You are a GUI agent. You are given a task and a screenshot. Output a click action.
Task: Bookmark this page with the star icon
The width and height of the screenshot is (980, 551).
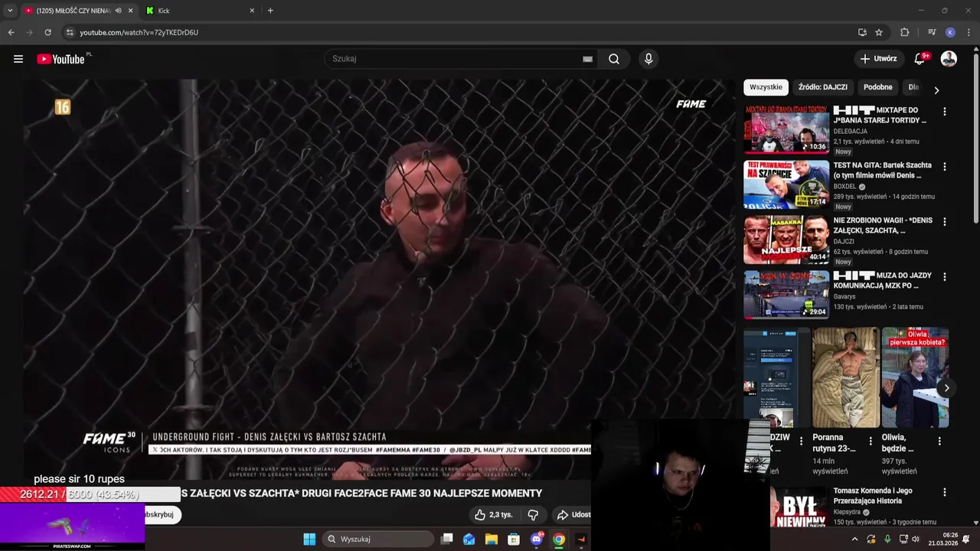click(x=879, y=32)
